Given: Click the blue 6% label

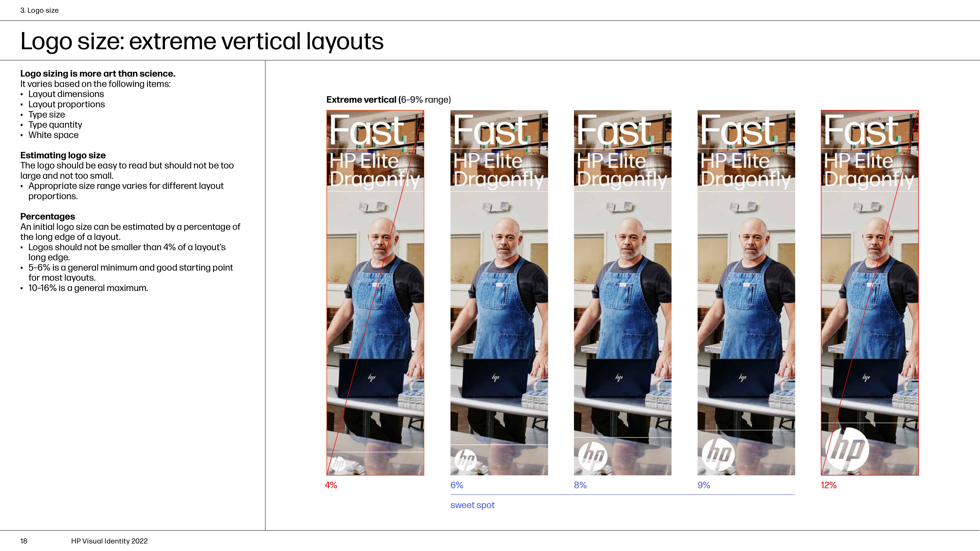Looking at the screenshot, I should [457, 485].
